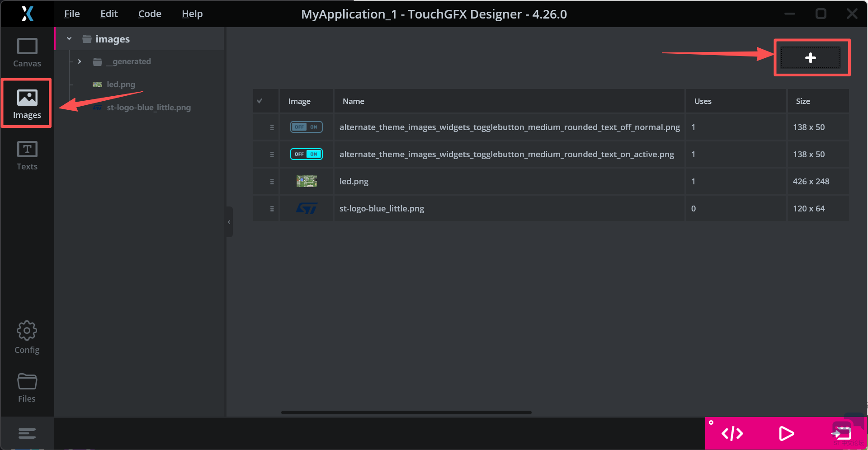The image size is (868, 450).
Task: Open the Canvas view in sidebar
Action: tap(27, 53)
